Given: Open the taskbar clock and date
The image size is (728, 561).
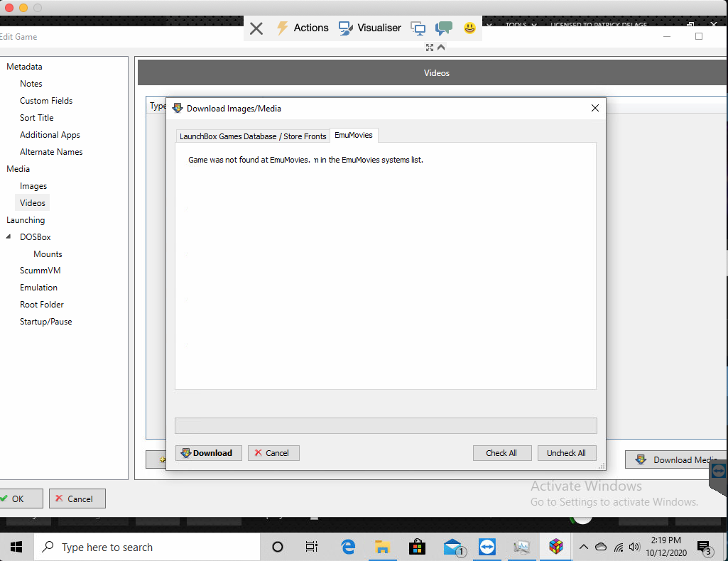Looking at the screenshot, I should [665, 547].
